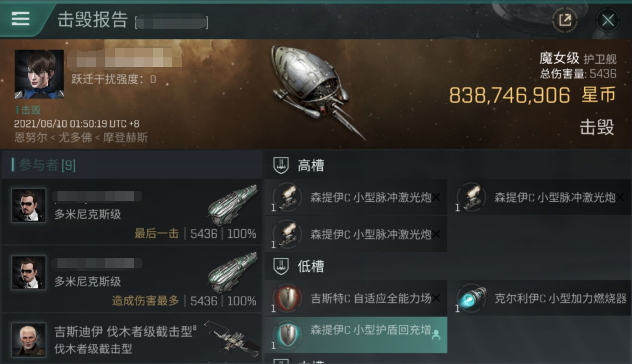Open the victim pilot portrait
The width and height of the screenshot is (632, 364).
tap(39, 74)
